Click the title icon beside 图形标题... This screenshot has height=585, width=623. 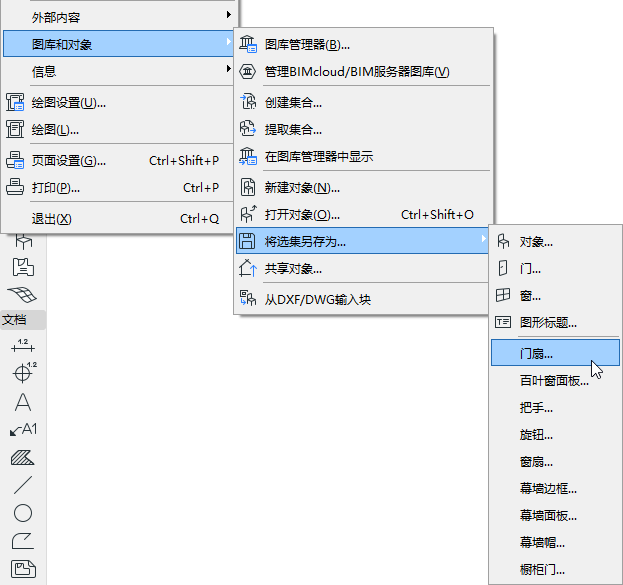point(503,322)
